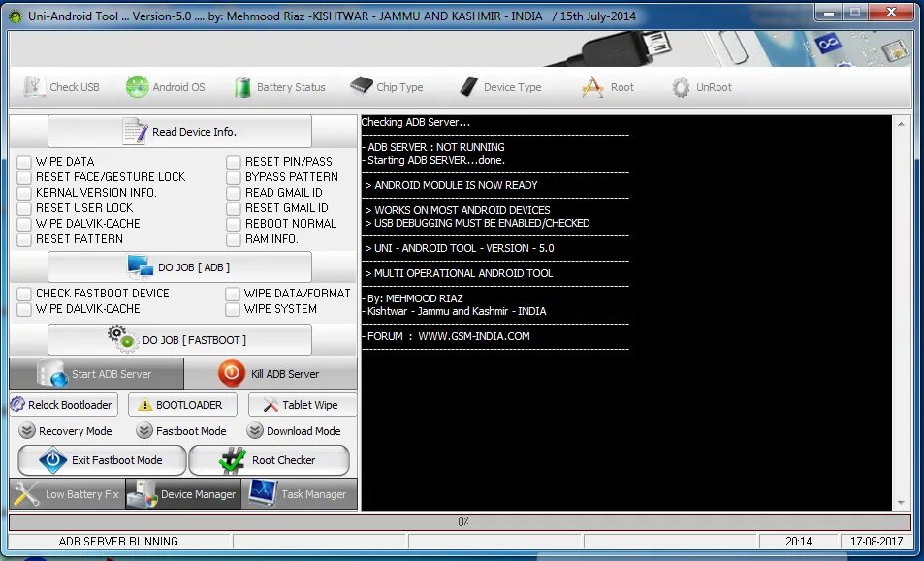Click the BOOTLOADER warning triangle icon
This screenshot has height=561, width=924.
click(144, 405)
